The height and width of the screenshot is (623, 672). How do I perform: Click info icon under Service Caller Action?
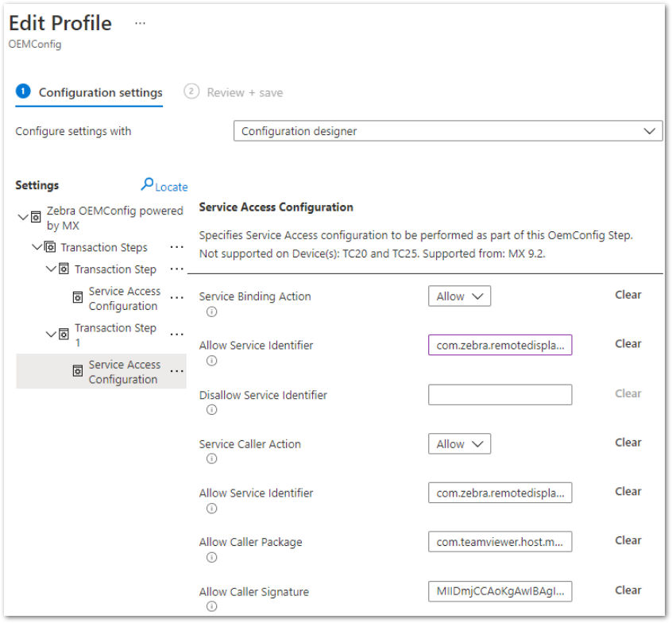(x=211, y=459)
